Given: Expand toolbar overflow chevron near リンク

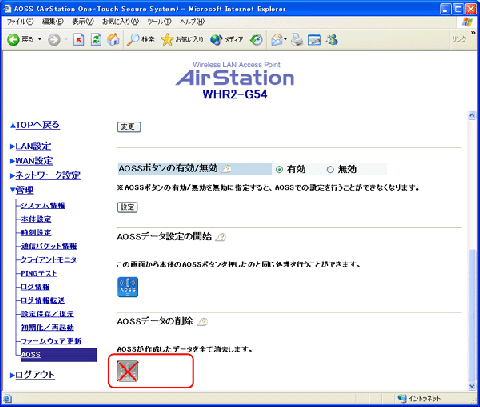Looking at the screenshot, I should (473, 33).
